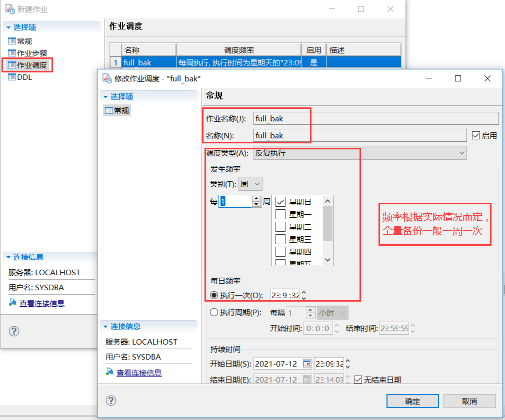Click the help question-mark icon in dialog

tap(111, 401)
